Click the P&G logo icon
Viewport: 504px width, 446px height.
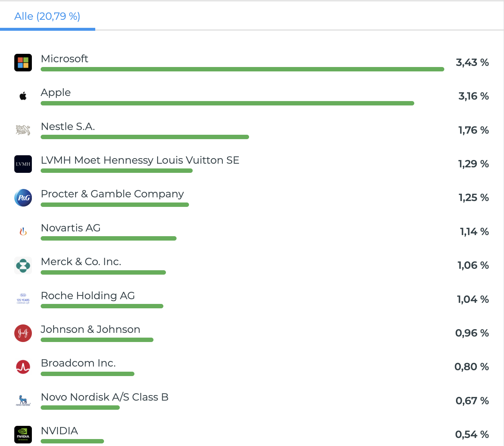click(x=23, y=198)
